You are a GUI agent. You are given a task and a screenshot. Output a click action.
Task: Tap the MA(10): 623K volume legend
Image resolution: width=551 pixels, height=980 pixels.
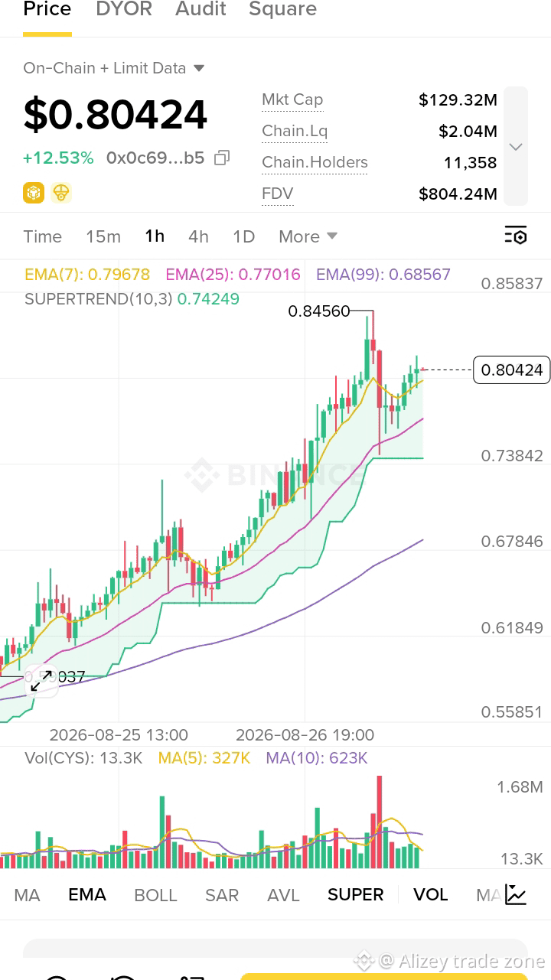click(317, 758)
